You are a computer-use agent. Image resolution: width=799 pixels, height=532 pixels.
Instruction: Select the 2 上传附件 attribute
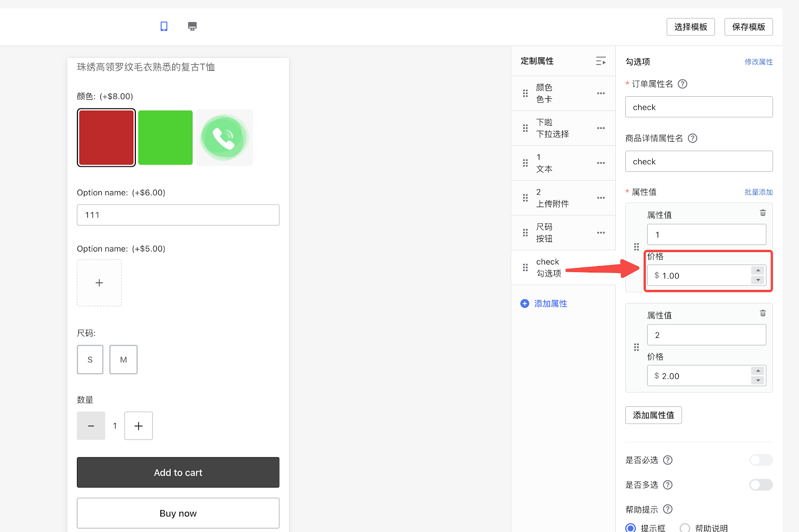563,198
